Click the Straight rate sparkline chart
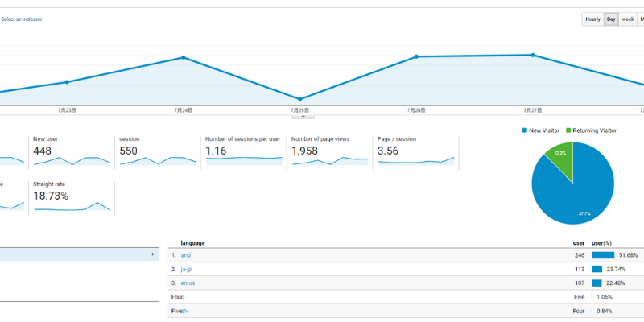 coord(71,207)
